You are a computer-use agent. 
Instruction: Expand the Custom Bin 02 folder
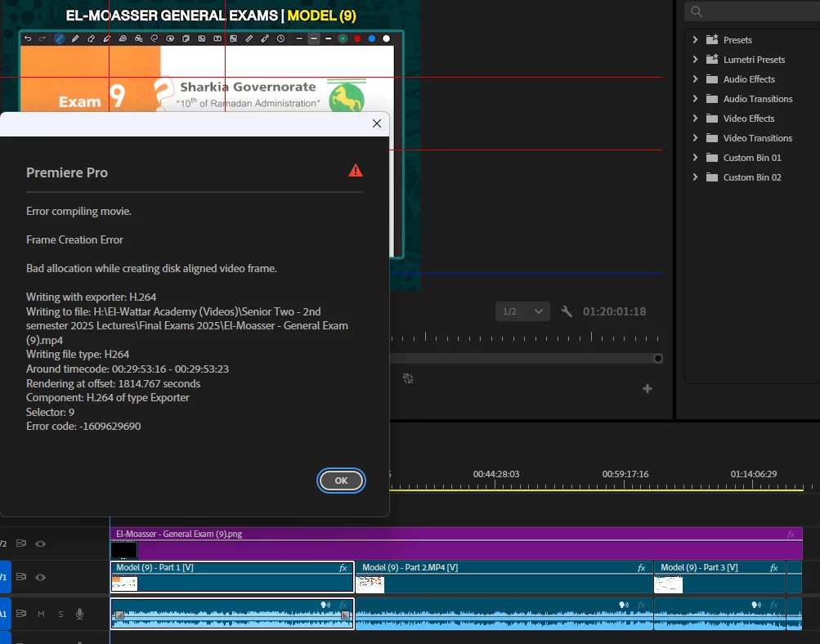(695, 177)
